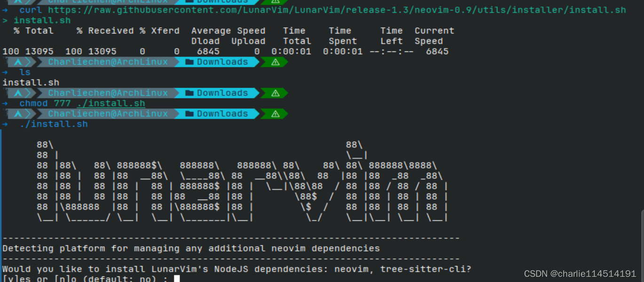Click the warning triangle in the prompt above ls
644x282 pixels.
click(x=275, y=62)
